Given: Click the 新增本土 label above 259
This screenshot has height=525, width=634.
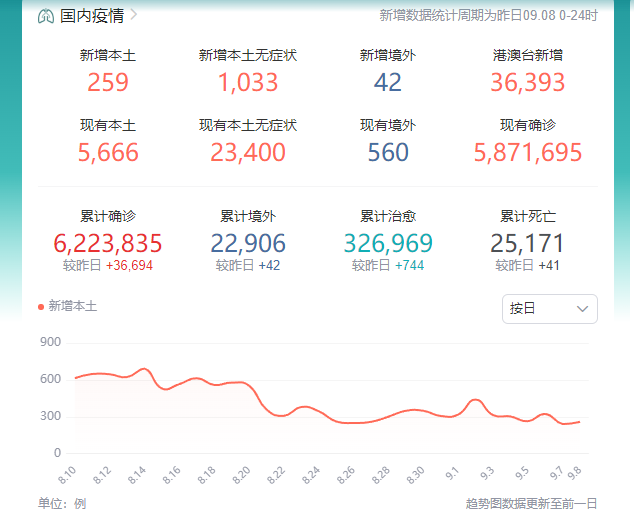Looking at the screenshot, I should 108,55.
